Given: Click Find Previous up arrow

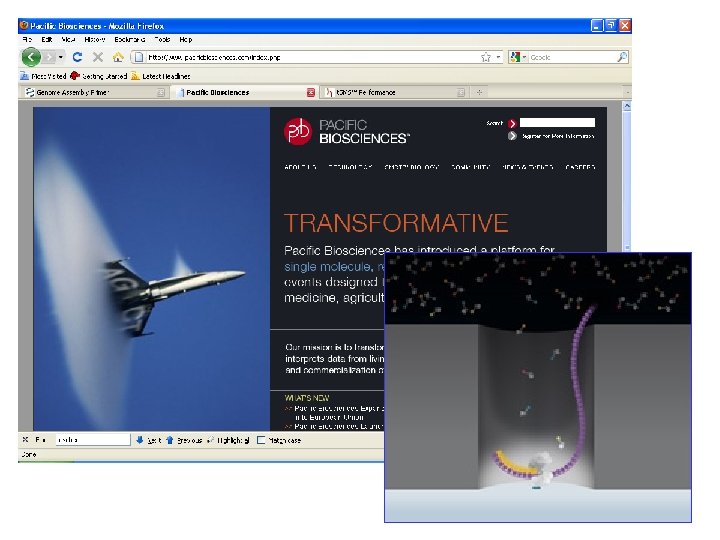Looking at the screenshot, I should click(x=184, y=440).
